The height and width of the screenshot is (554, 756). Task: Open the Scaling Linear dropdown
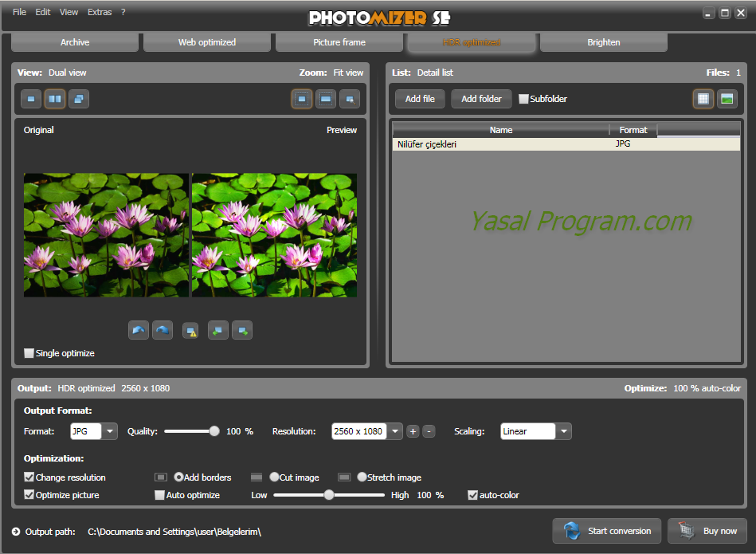(564, 431)
